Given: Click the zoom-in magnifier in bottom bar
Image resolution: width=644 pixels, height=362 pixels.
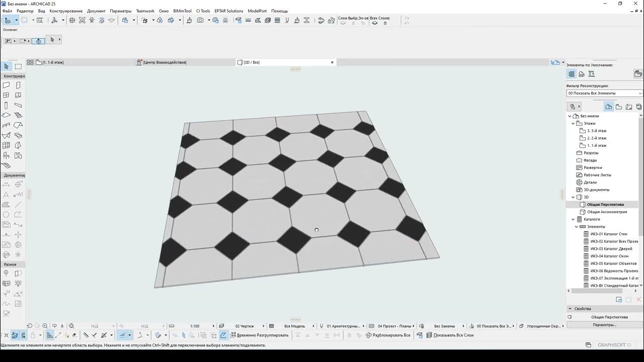Looking at the screenshot, I should click(45, 326).
